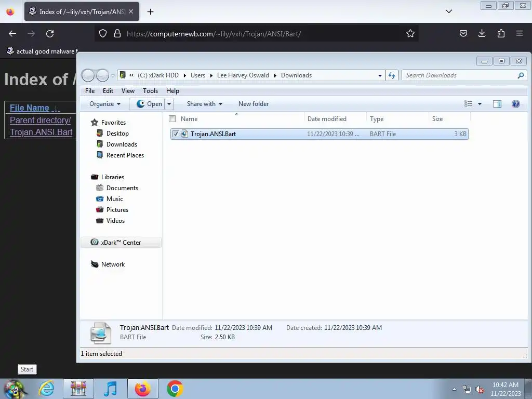Open Explorer recent locations dropdown arrow

click(x=113, y=76)
